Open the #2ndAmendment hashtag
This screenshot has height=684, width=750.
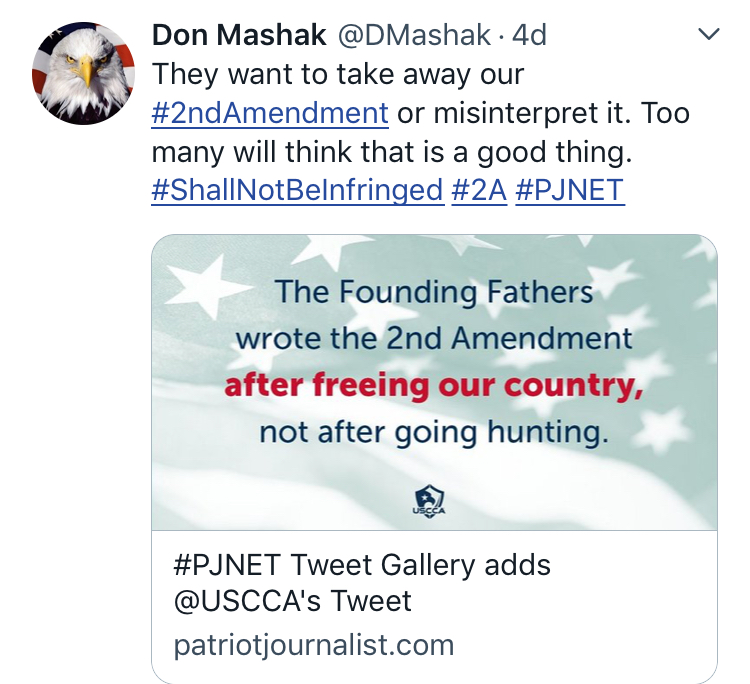tap(270, 113)
